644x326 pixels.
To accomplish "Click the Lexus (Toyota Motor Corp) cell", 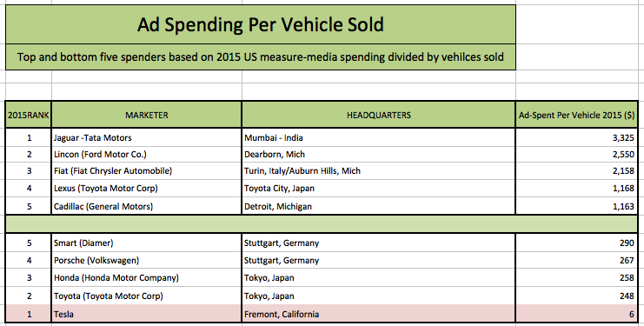I will click(147, 189).
